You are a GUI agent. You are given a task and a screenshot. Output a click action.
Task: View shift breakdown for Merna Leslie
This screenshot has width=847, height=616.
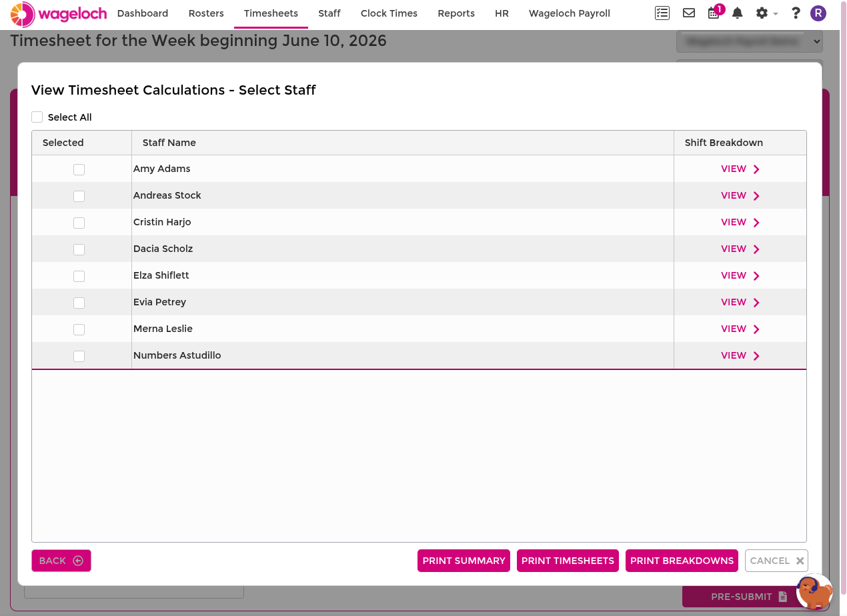point(740,329)
